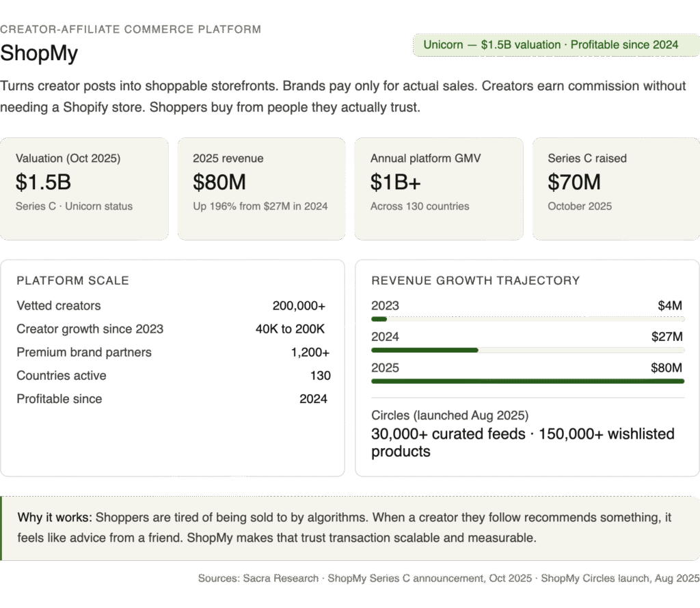Open the Annual platform GMV card

coord(439,189)
